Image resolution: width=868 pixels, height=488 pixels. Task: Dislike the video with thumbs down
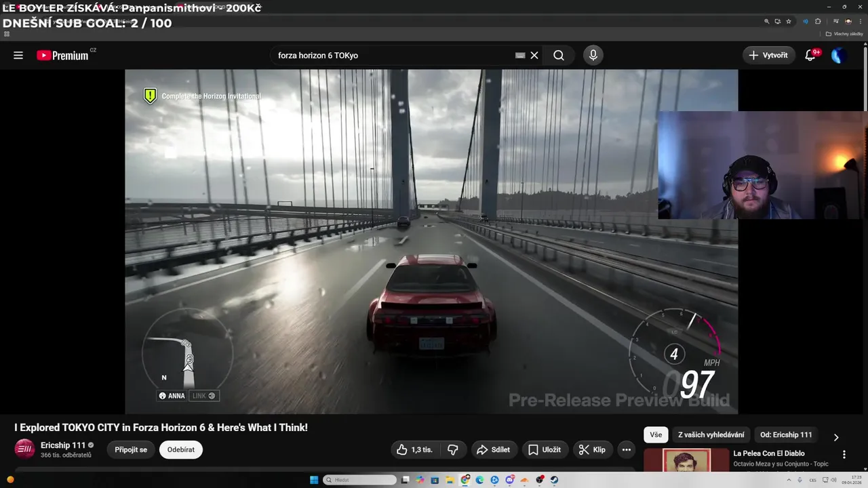453,449
